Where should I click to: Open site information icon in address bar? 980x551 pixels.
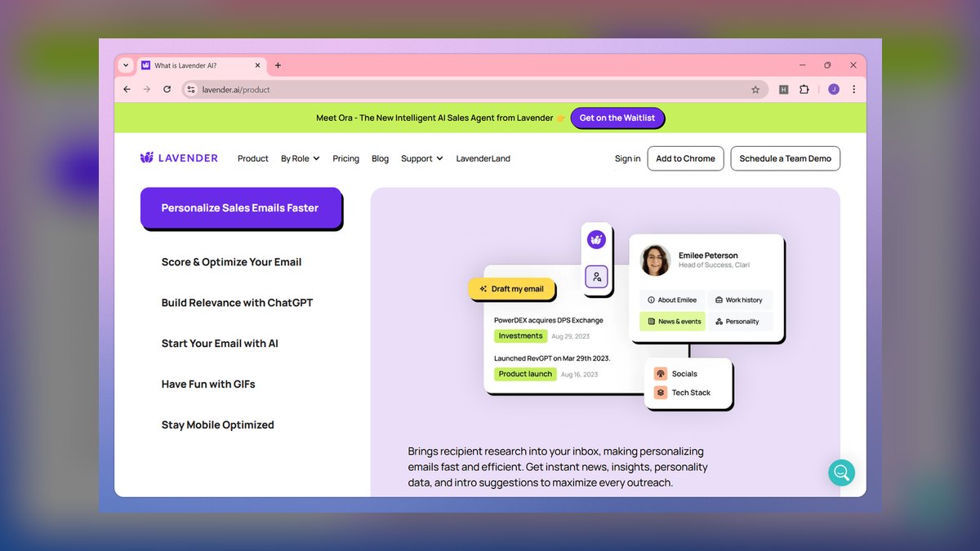[190, 90]
